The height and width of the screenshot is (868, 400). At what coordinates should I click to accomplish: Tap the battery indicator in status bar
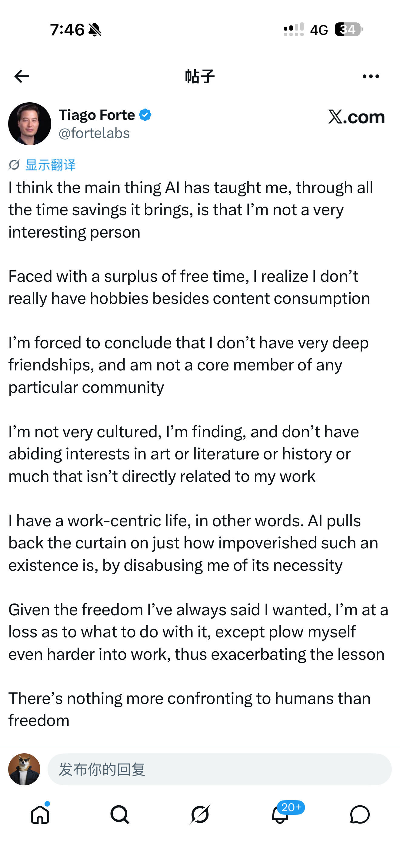[349, 29]
